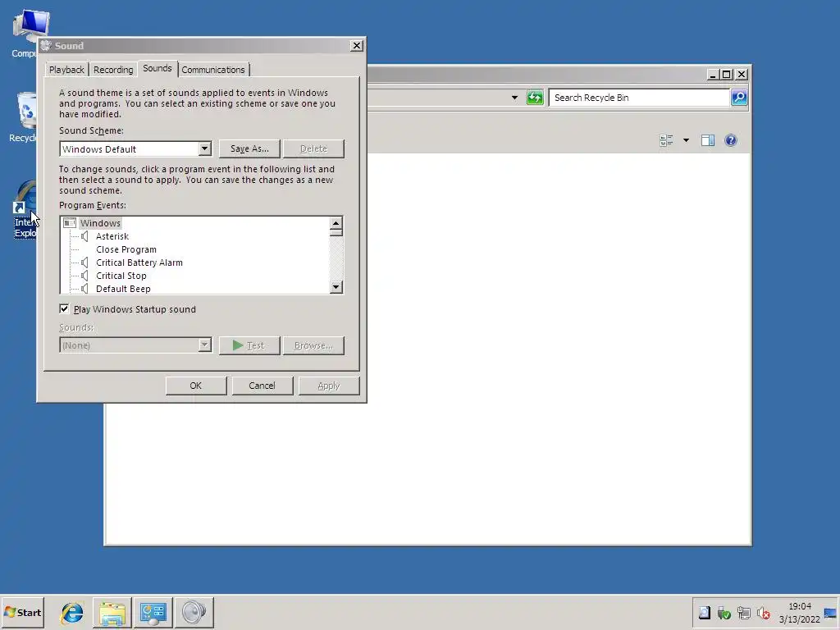840x630 pixels.
Task: Select the Critical Stop event
Action: click(x=121, y=276)
